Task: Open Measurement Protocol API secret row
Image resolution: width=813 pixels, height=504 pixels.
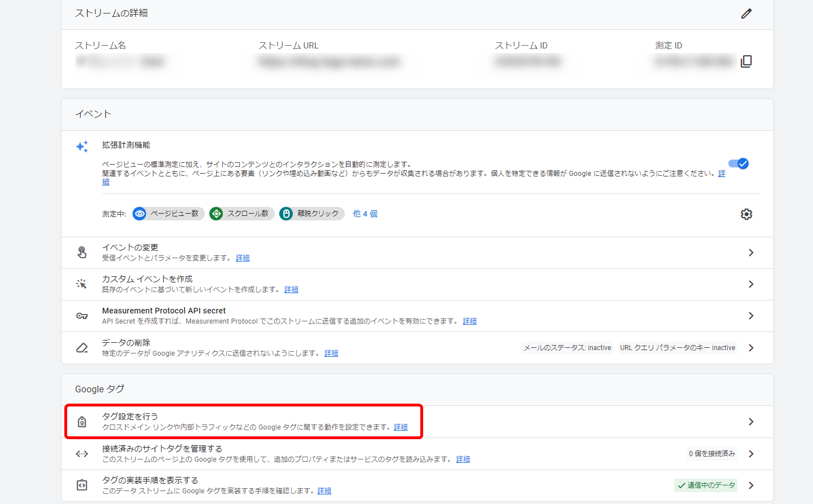Action: [418, 316]
